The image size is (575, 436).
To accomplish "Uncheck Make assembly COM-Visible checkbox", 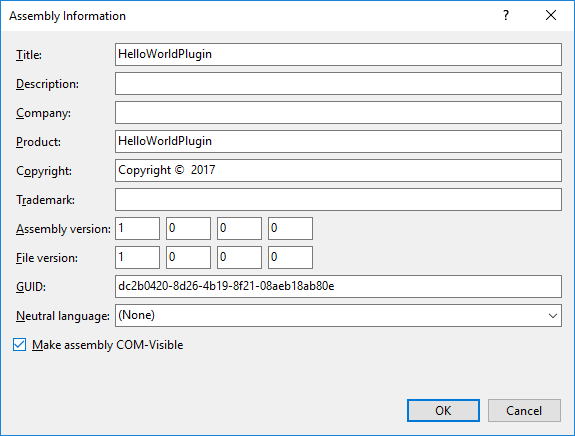I will click(19, 345).
